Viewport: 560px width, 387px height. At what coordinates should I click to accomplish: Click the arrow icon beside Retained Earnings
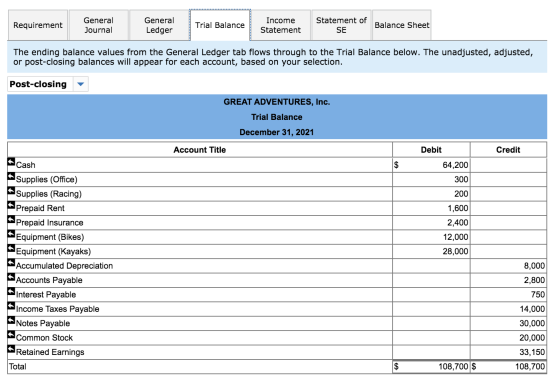(x=11, y=349)
